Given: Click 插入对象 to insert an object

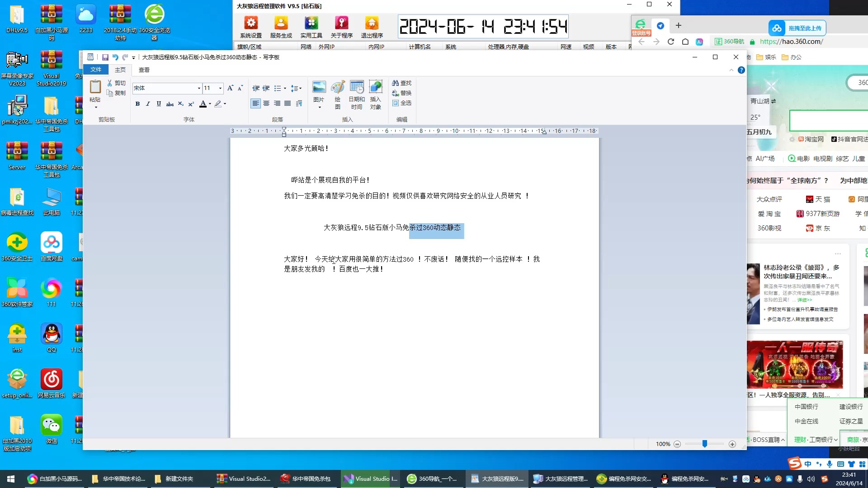Looking at the screenshot, I should pos(375,94).
